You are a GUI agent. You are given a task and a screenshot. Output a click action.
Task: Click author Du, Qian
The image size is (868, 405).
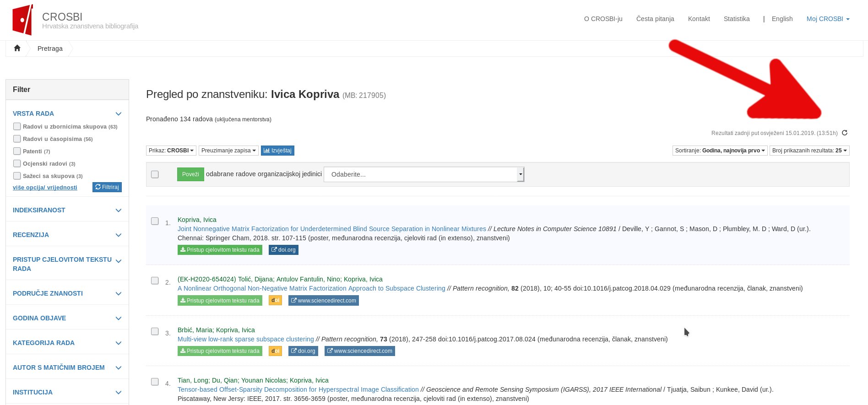coord(224,380)
